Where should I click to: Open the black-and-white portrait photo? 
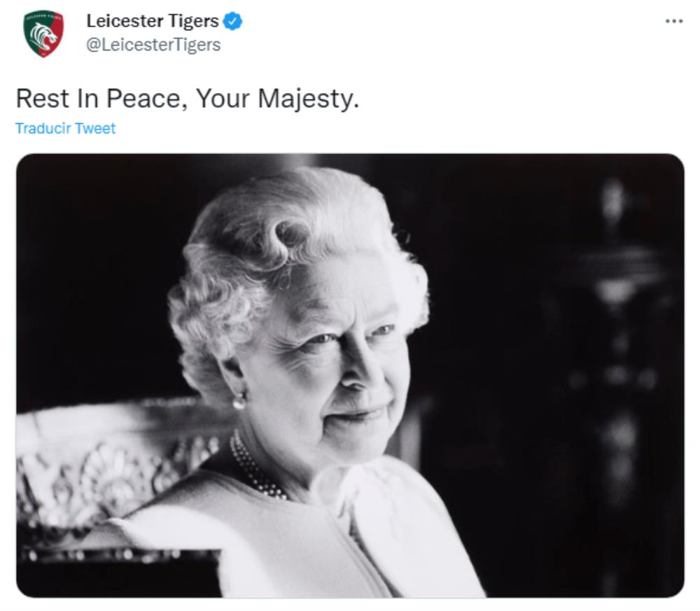(x=350, y=375)
